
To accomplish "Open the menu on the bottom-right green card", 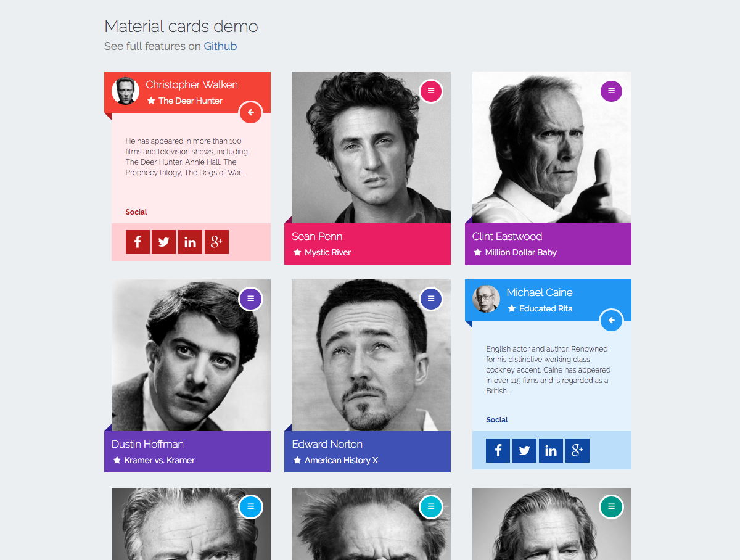I will point(611,506).
